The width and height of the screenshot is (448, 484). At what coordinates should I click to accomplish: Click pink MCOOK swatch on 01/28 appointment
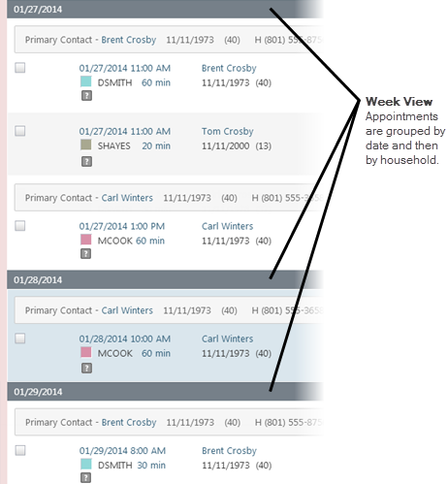[86, 352]
